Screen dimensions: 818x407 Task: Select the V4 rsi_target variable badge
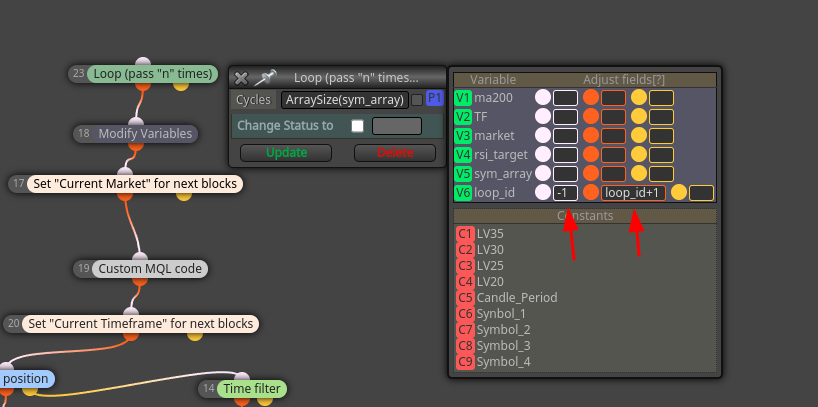pos(463,155)
